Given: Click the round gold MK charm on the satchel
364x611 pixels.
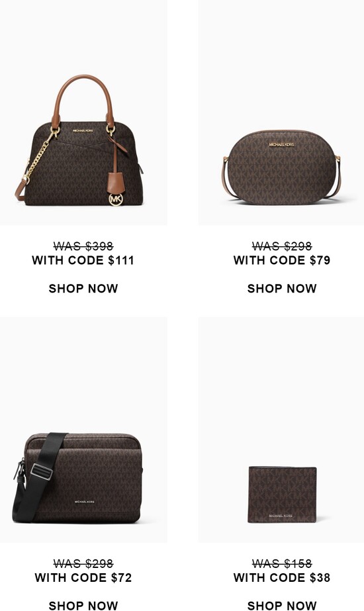Looking at the screenshot, I should click(116, 199).
